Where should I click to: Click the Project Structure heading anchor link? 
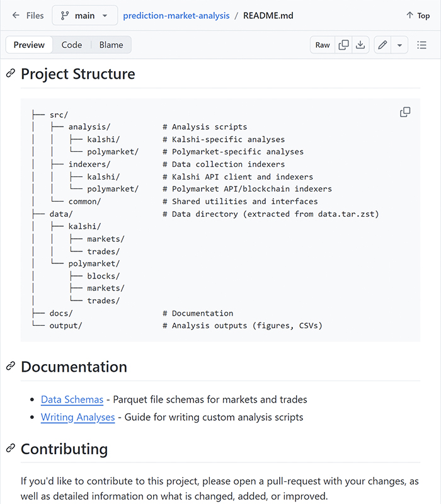[11, 73]
